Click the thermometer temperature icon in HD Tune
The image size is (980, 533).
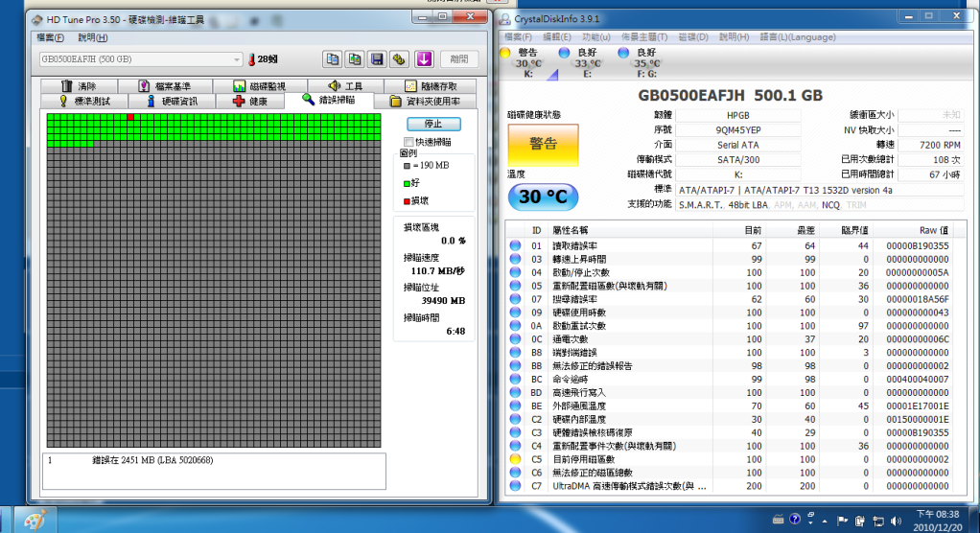(x=251, y=59)
